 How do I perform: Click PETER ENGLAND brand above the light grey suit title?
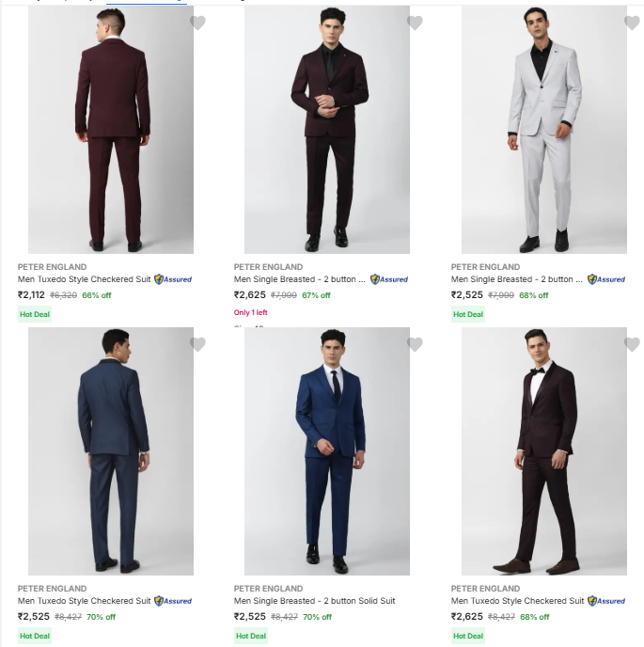pos(485,267)
